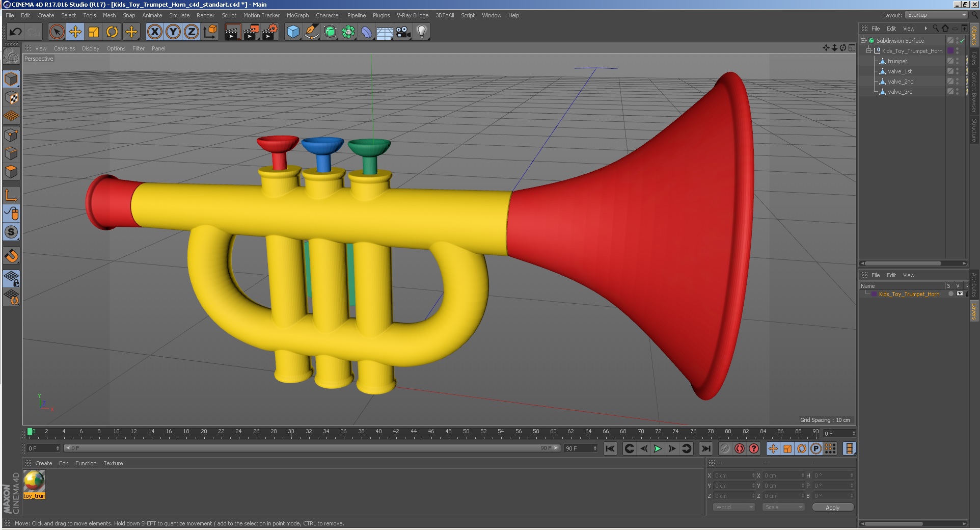The width and height of the screenshot is (980, 530).
Task: Toggle the X axis lock
Action: [155, 32]
